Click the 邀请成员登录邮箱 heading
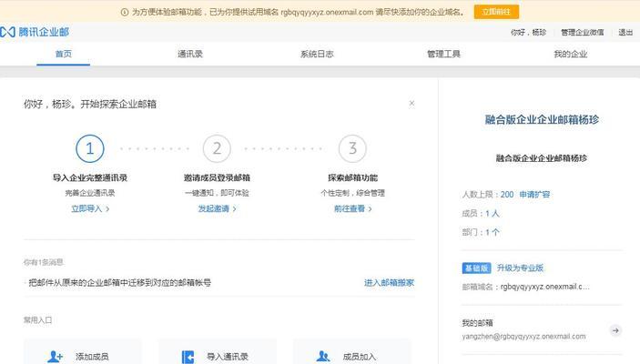This screenshot has height=364, width=640. [217, 177]
